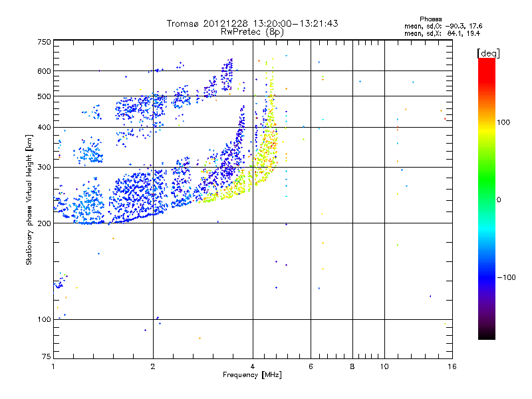Click the x-axis tick label "2"
532x399 pixels.
(x=153, y=366)
